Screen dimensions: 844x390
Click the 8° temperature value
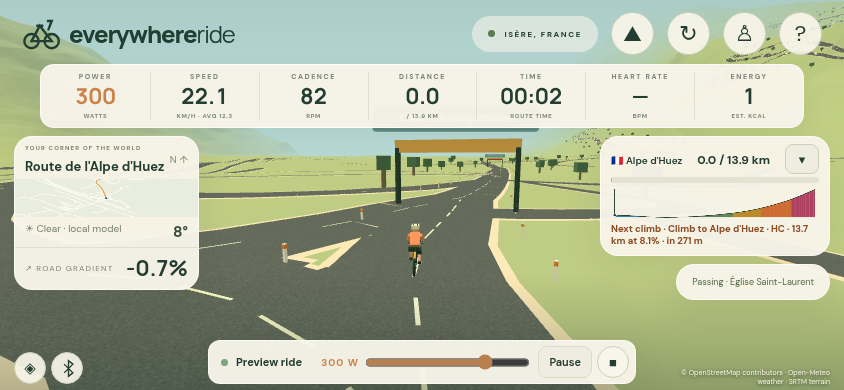pos(180,232)
